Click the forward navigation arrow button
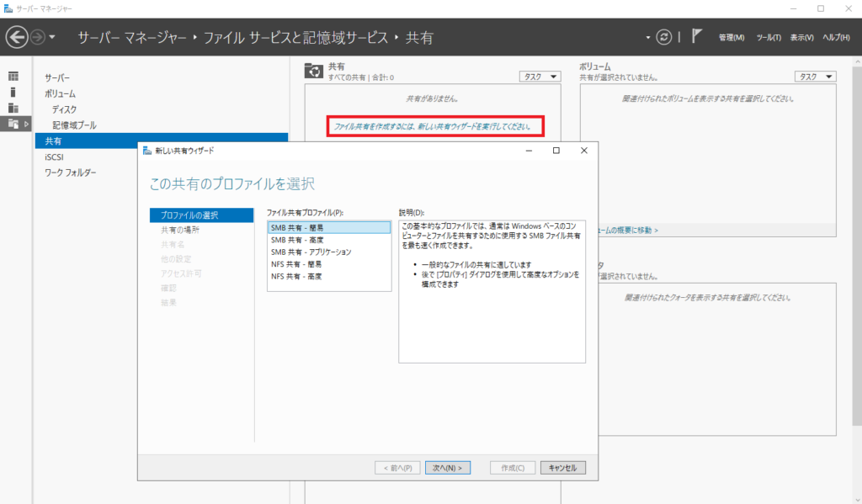Viewport: 862px width, 504px height. [38, 37]
